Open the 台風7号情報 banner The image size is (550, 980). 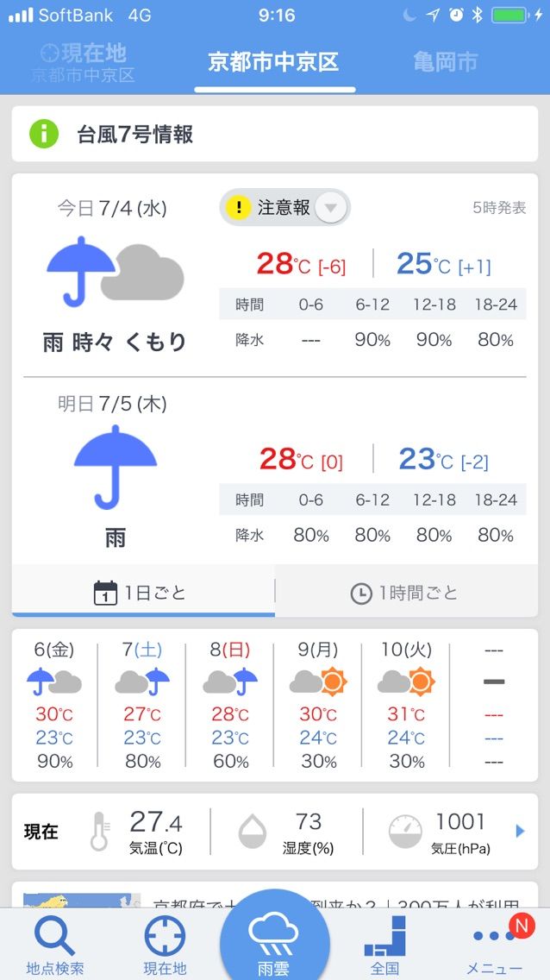pyautogui.click(x=275, y=134)
